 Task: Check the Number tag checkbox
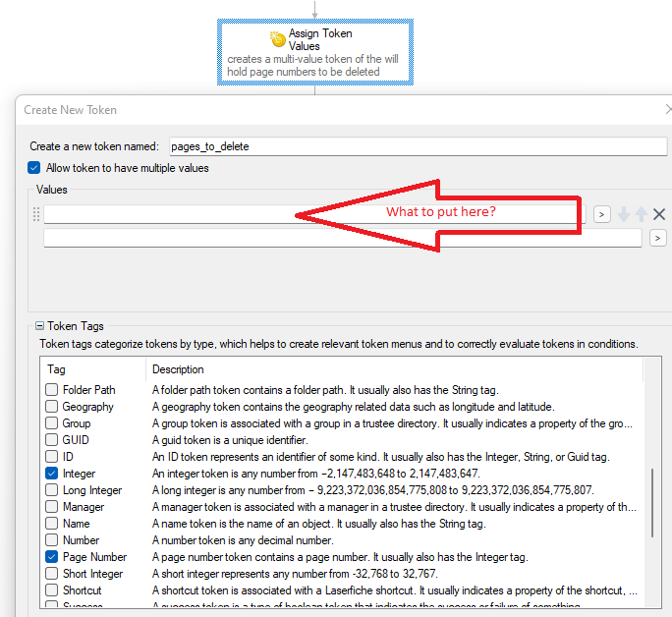[x=51, y=540]
